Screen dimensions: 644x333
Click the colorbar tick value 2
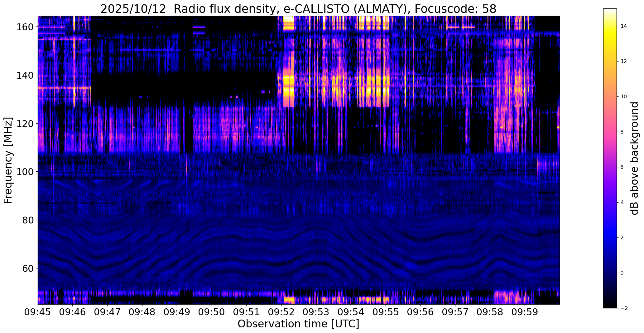point(622,238)
